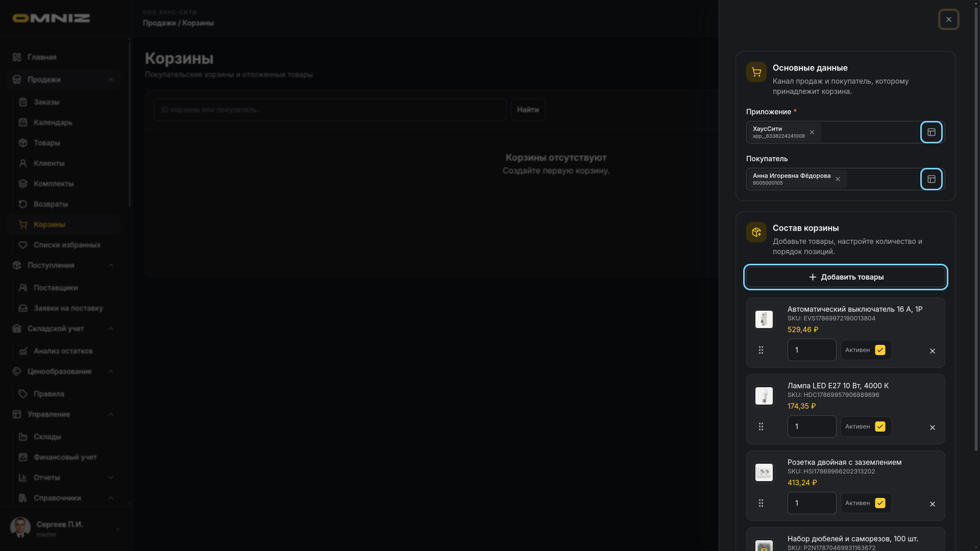980x551 pixels.
Task: Grab the drag handle of Лампа LED row
Action: tap(761, 427)
